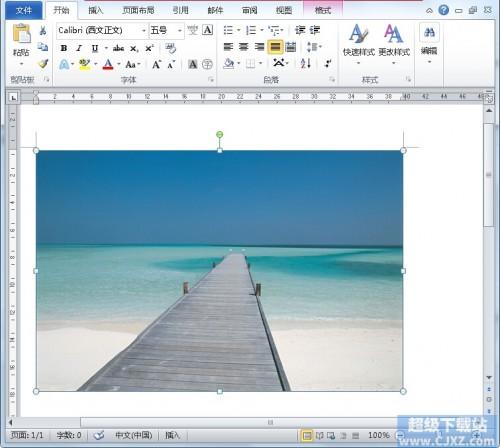Apply the yellow text highlight color
This screenshot has height=448, width=500.
point(85,64)
